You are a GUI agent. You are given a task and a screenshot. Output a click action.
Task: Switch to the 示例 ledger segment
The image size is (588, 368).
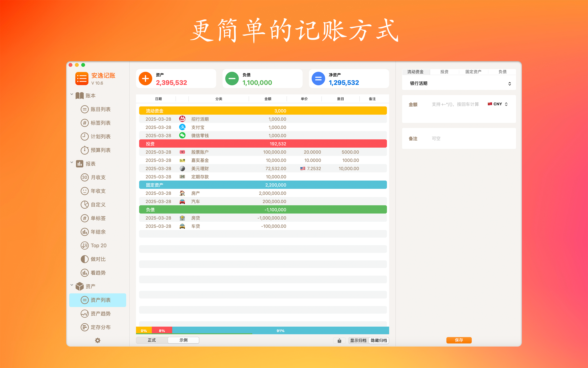pyautogui.click(x=184, y=340)
